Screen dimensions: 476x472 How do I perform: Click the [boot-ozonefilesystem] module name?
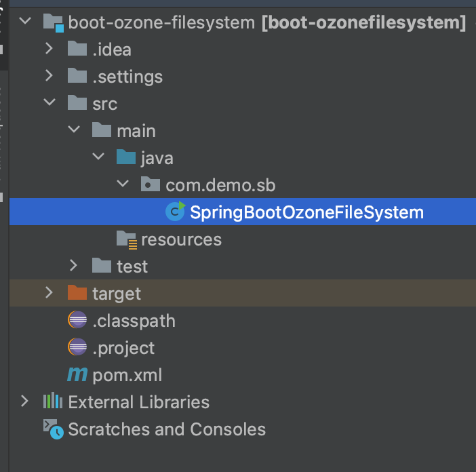coord(363,23)
